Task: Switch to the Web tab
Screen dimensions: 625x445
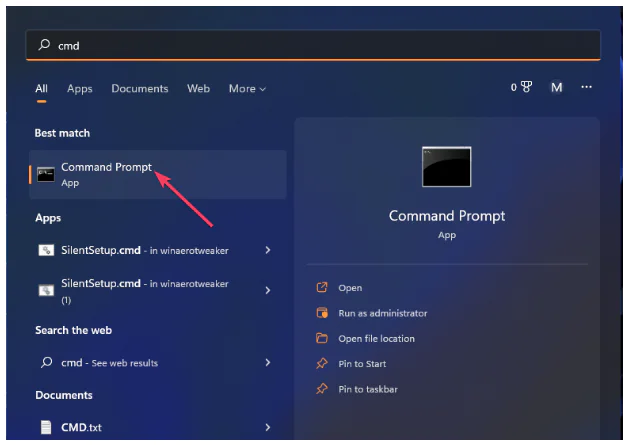Action: 199,89
